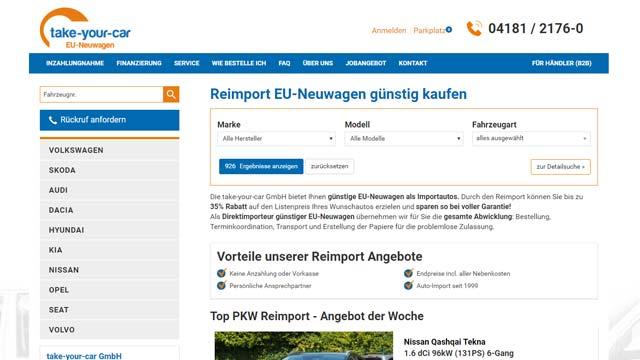
Task: Click phone icon in Rückruf anfordern
Action: click(x=53, y=120)
